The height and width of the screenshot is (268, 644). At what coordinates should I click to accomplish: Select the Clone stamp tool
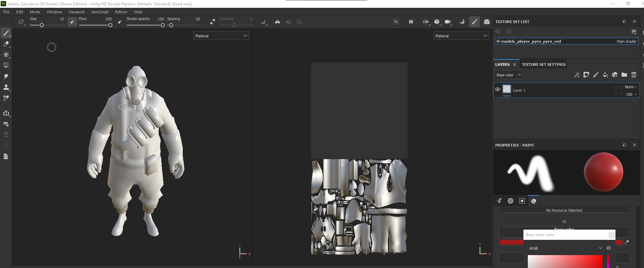coord(6,87)
